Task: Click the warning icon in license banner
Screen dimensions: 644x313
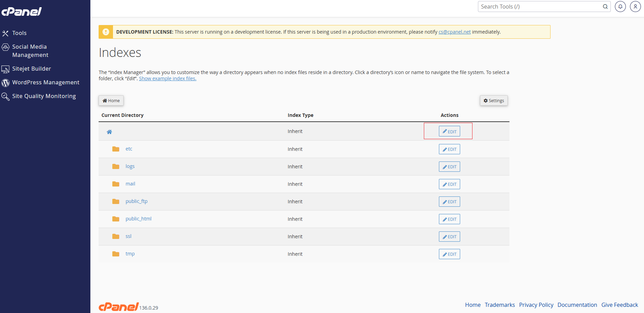Action: point(106,32)
